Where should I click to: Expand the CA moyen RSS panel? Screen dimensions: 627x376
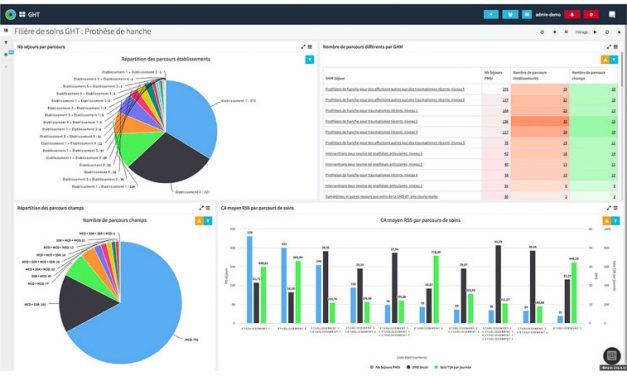pos(609,208)
